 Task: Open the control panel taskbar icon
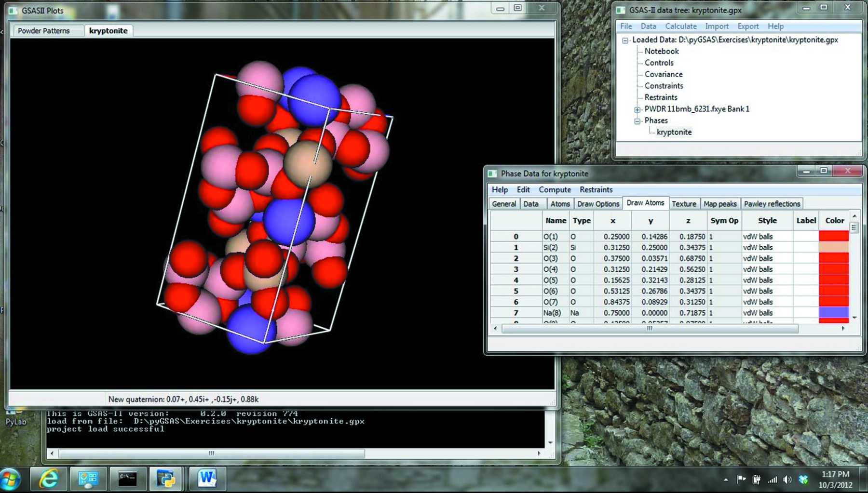click(88, 479)
